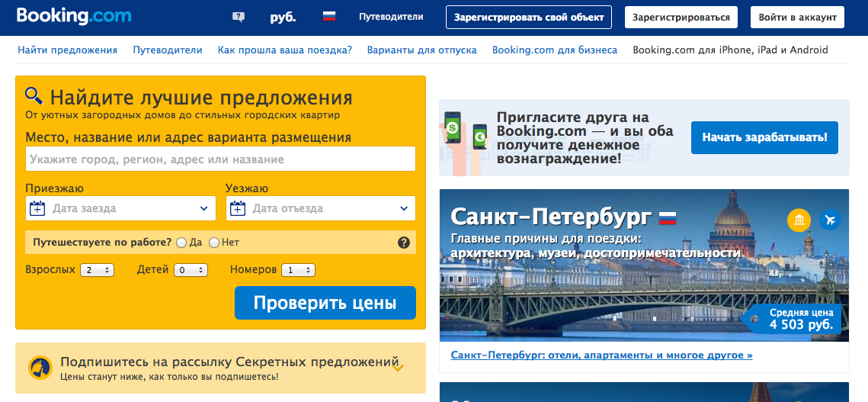Click the Санкт-Петербург banner heading
Screen dimensions: 868x402
(551, 217)
